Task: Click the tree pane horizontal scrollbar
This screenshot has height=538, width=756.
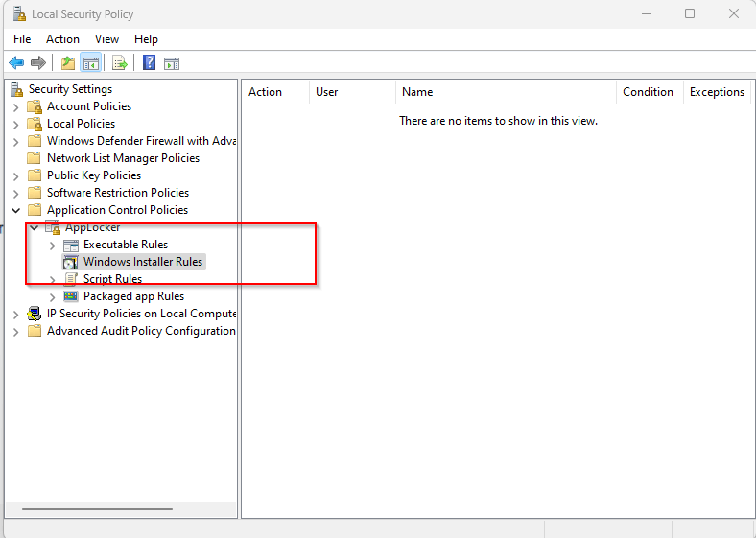Action: (97, 509)
